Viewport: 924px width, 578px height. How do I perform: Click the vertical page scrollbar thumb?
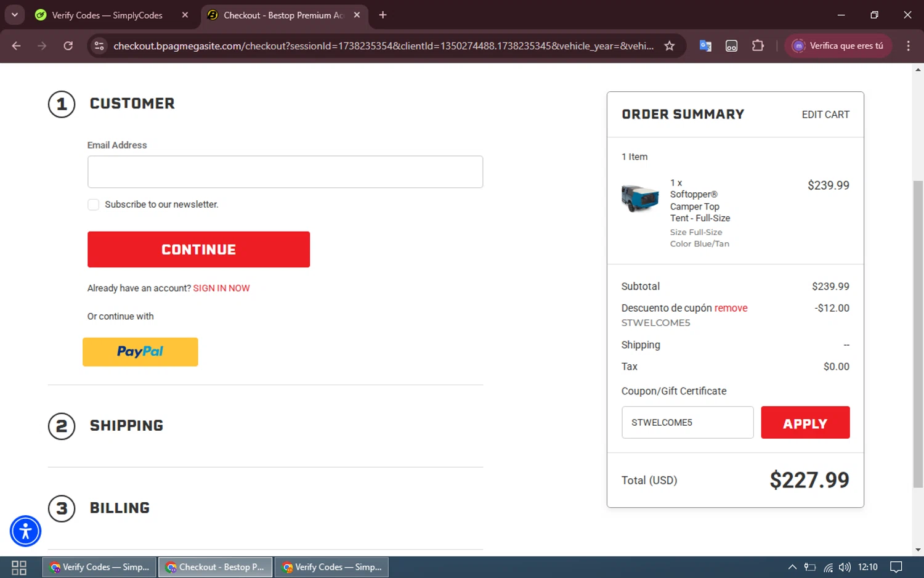pos(918,333)
